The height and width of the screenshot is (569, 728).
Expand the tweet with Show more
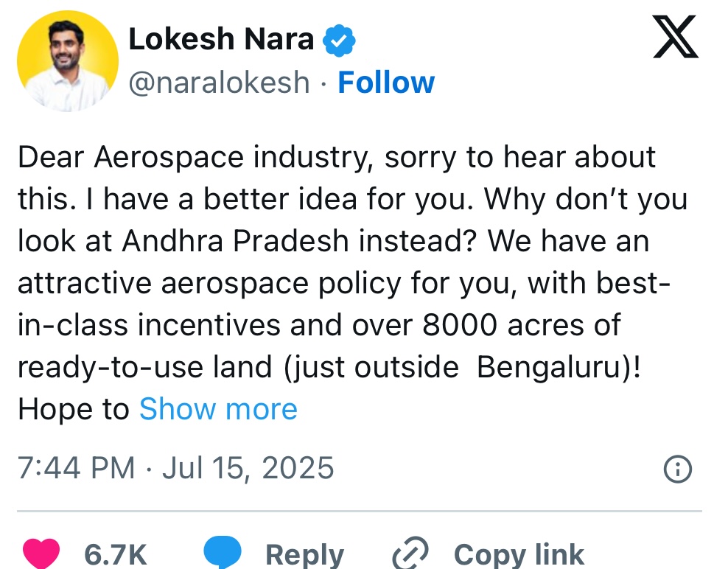pyautogui.click(x=218, y=408)
